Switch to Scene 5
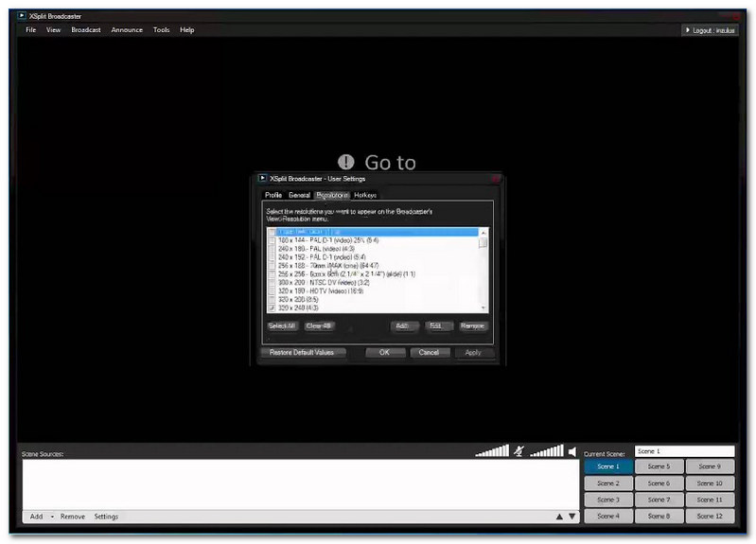The height and width of the screenshot is (544, 756). (659, 466)
